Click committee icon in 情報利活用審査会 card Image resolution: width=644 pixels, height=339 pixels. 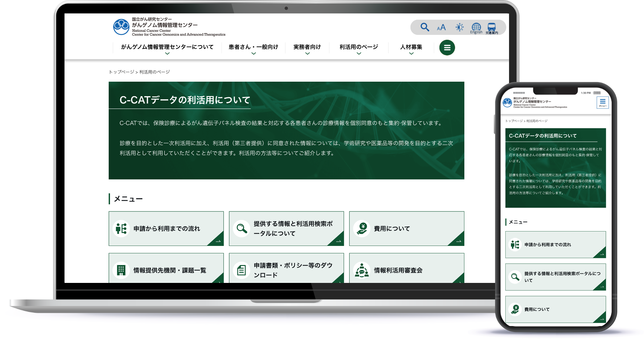click(x=362, y=270)
